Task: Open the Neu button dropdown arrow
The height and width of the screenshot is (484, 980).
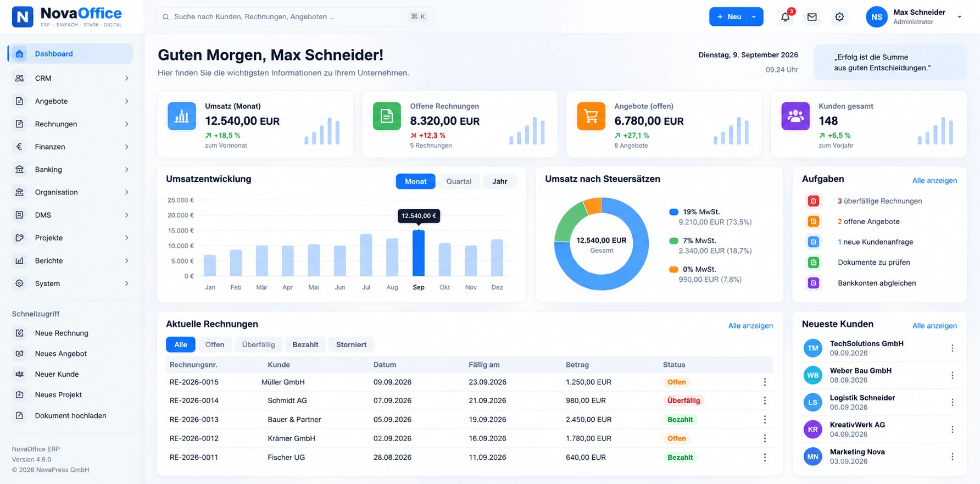Action: click(x=754, y=17)
